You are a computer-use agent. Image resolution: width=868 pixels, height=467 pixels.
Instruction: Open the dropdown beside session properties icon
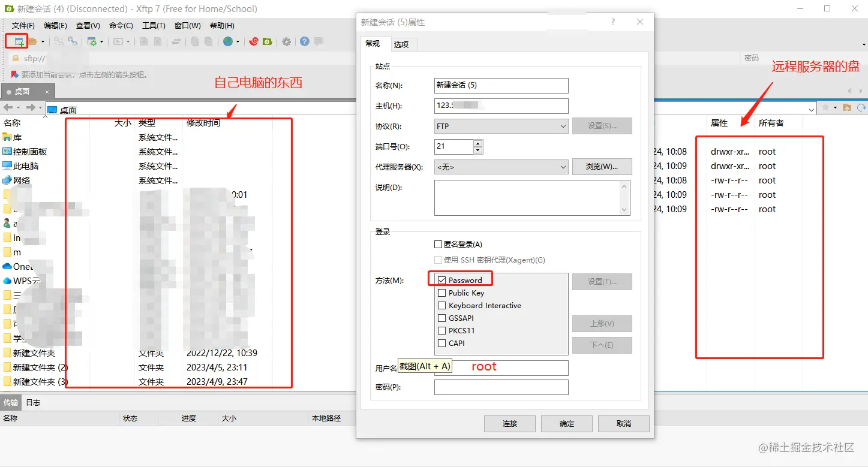click(x=101, y=42)
